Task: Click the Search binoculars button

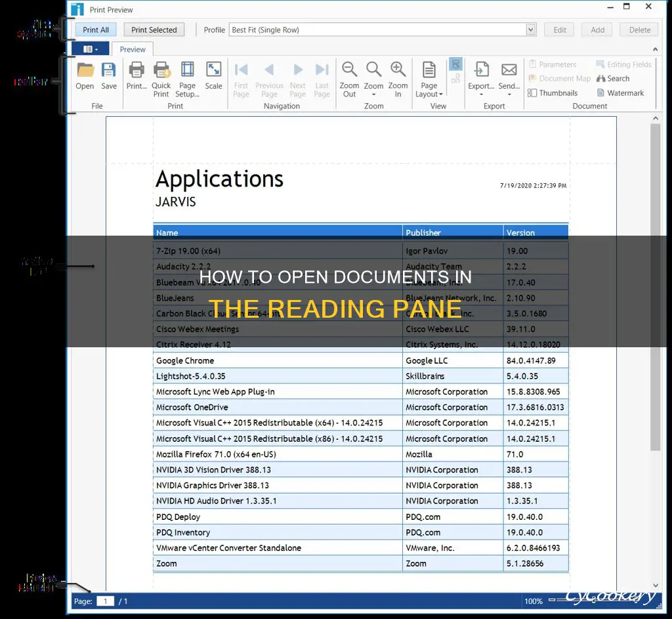Action: coord(613,79)
